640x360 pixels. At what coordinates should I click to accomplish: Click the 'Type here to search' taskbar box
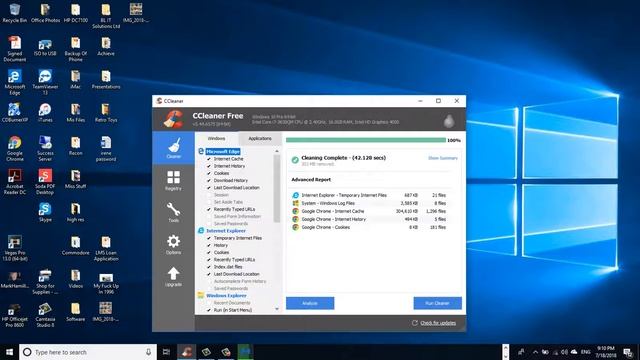pos(88,352)
